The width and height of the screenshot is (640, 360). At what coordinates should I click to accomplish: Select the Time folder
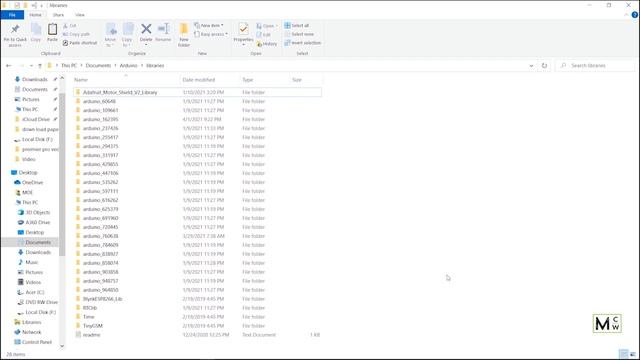tap(197, 317)
